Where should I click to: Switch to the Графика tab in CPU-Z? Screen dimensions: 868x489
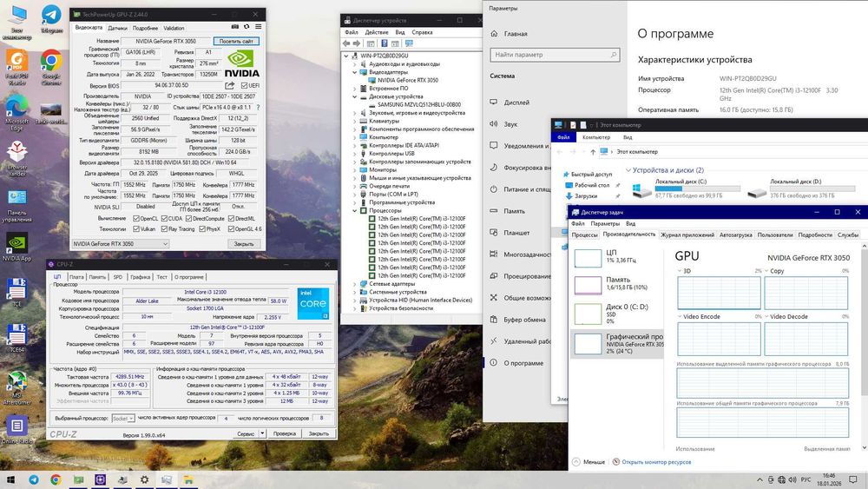(140, 277)
